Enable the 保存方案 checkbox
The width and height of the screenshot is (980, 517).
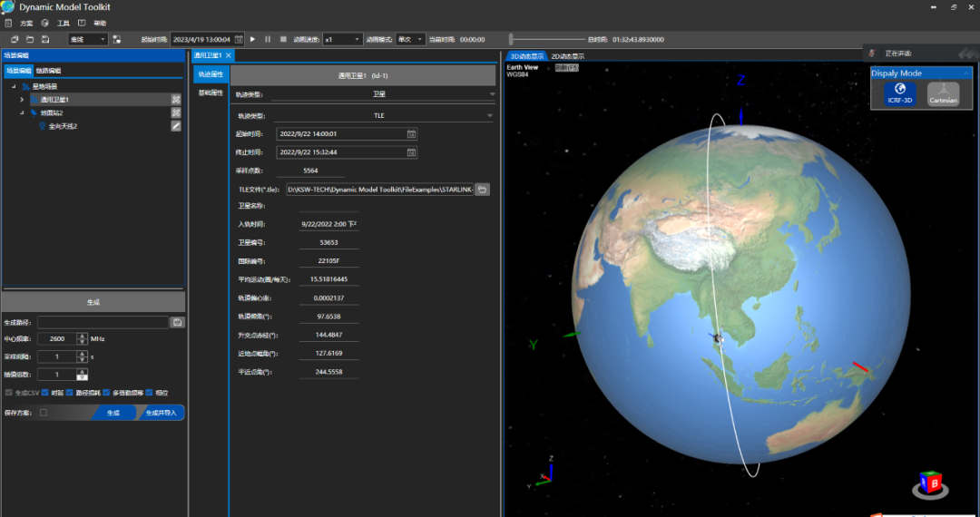click(x=44, y=413)
